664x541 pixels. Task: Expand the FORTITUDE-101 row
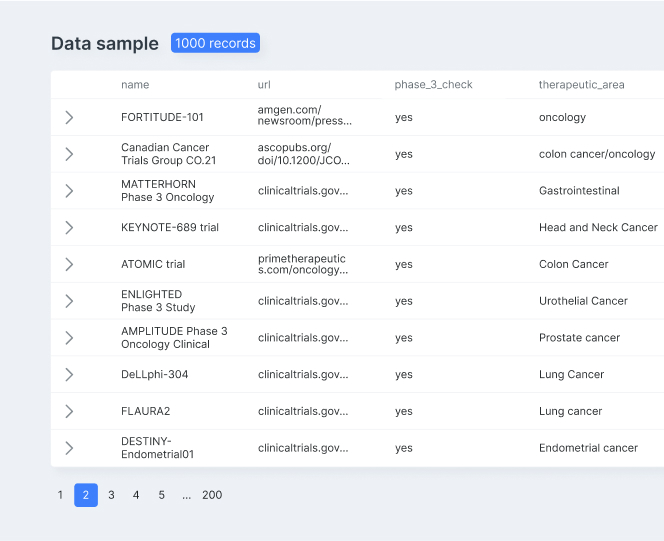[x=69, y=117]
